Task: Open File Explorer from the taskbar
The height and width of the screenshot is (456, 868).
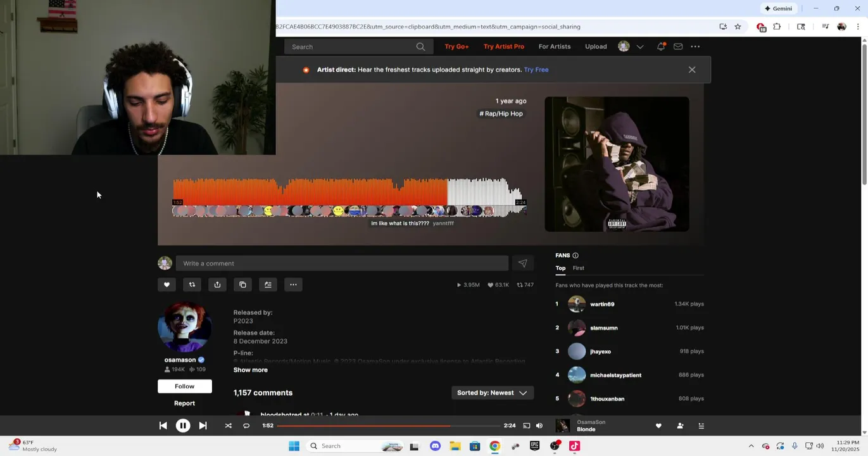Action: 455,446
